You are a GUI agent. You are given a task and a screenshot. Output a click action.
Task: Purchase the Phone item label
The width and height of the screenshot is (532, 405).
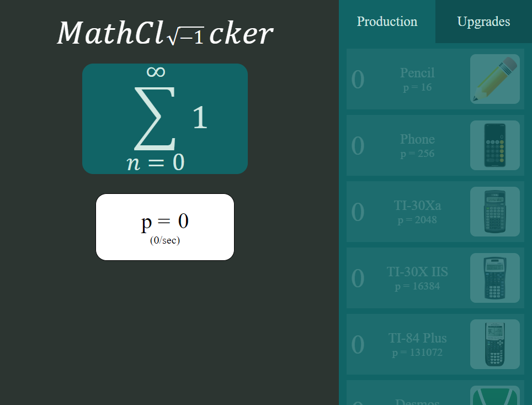point(417,139)
